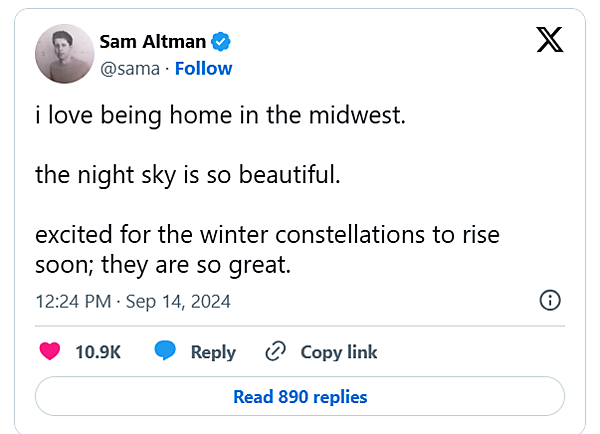Screen dimensions: 600x434
Task: Open the Twitter info circle icon
Action: [x=549, y=300]
